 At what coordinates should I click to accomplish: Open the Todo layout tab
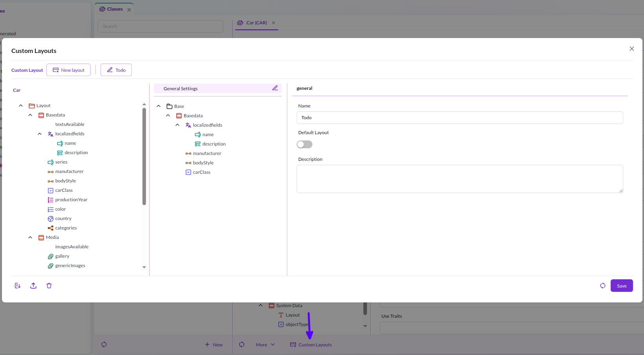tap(116, 70)
